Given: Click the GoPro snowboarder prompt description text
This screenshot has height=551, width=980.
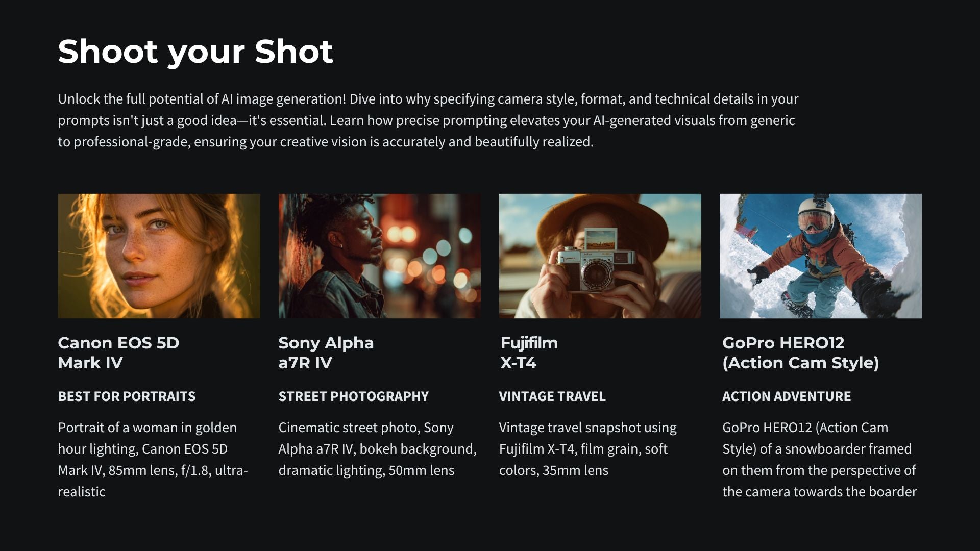Looking at the screenshot, I should tap(819, 459).
